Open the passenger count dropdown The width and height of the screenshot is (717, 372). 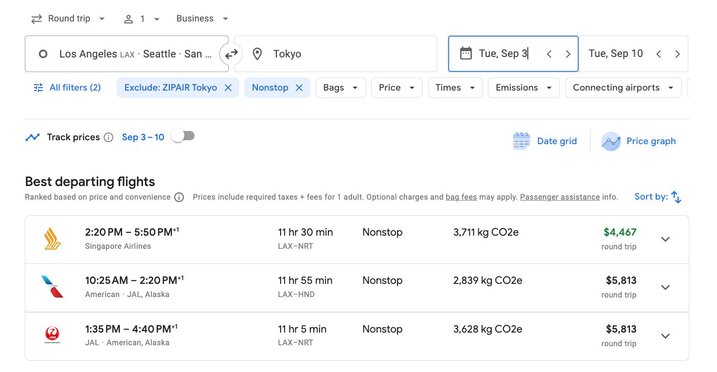(142, 19)
